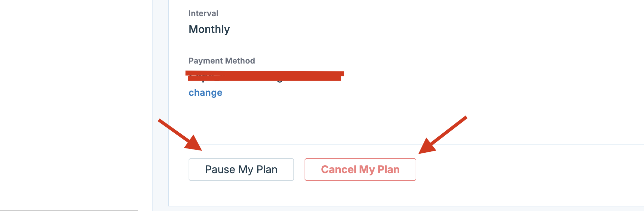The height and width of the screenshot is (211, 644).
Task: Click the light gray gutter left of the card
Action: tap(161, 99)
